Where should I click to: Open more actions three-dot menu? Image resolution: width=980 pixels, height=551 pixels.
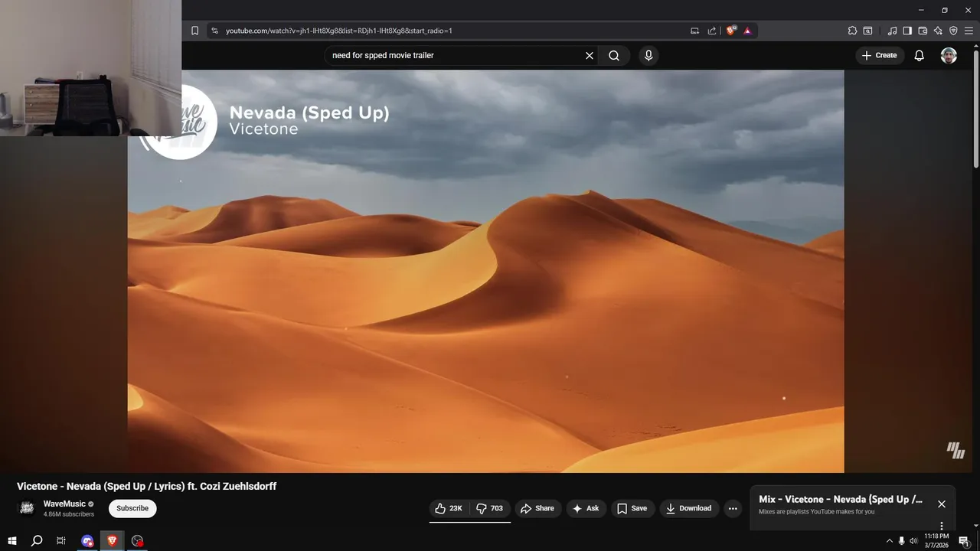pos(733,508)
